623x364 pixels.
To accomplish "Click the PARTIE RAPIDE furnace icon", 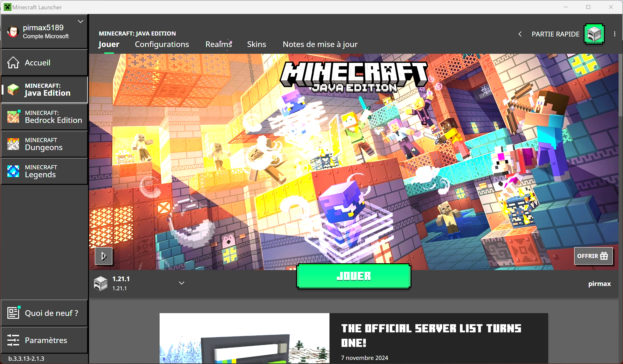I will click(594, 34).
